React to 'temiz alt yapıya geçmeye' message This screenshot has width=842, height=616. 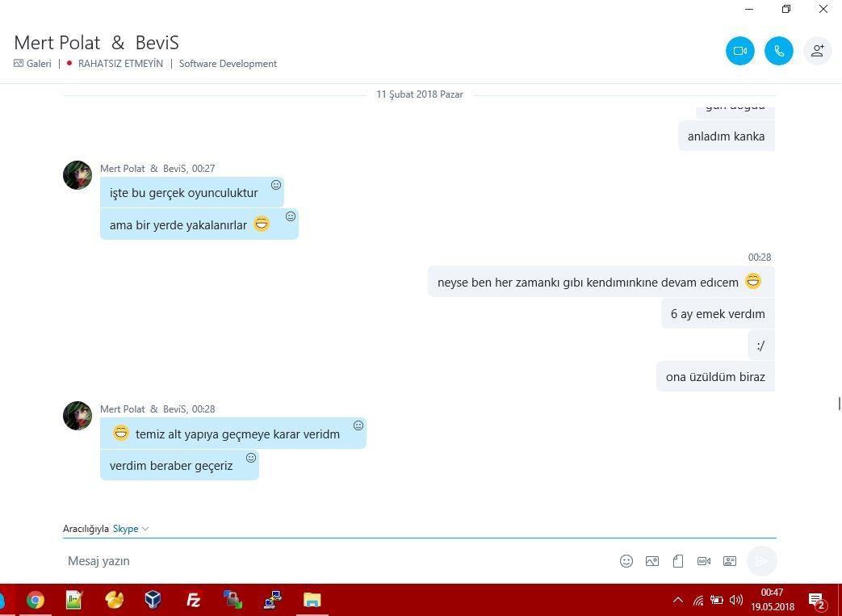pyautogui.click(x=358, y=426)
